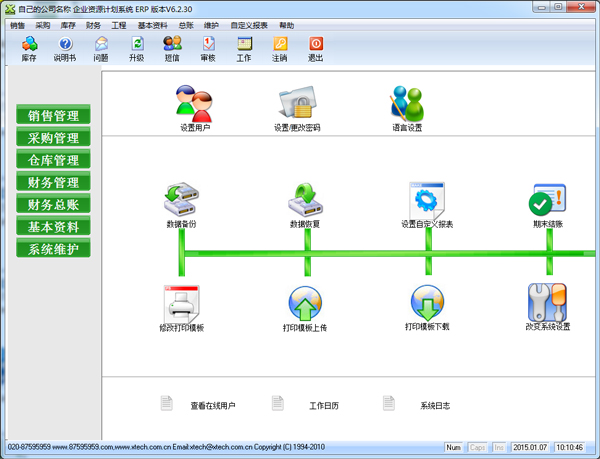Click the 退出 exit toolbar button
Screen dimensions: 600x459
pos(316,48)
